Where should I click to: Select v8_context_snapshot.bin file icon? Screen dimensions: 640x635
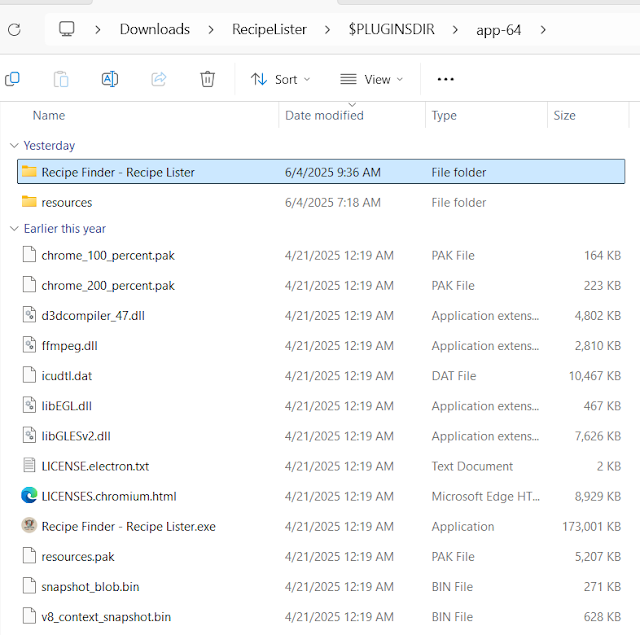click(x=29, y=616)
